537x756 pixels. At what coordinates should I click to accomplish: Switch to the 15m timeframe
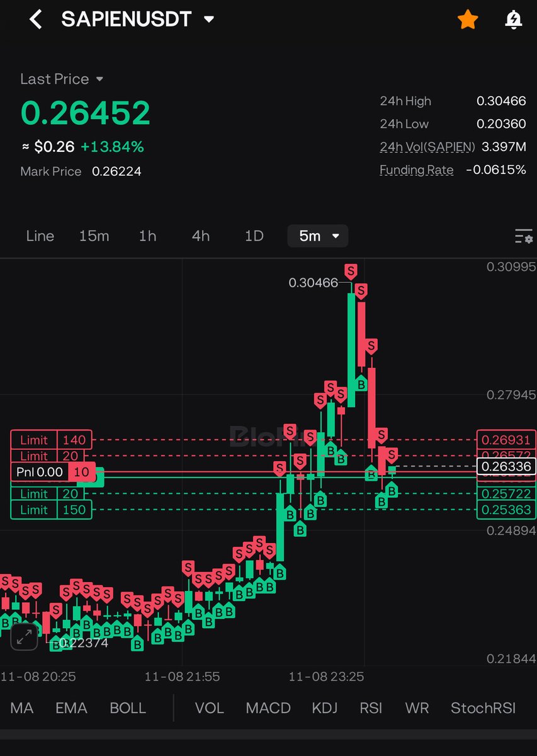click(x=94, y=236)
